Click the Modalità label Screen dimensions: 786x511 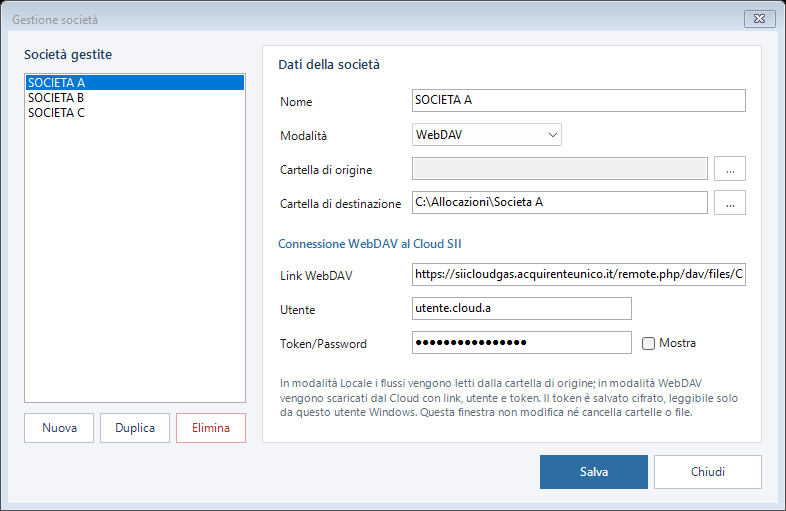(303, 136)
